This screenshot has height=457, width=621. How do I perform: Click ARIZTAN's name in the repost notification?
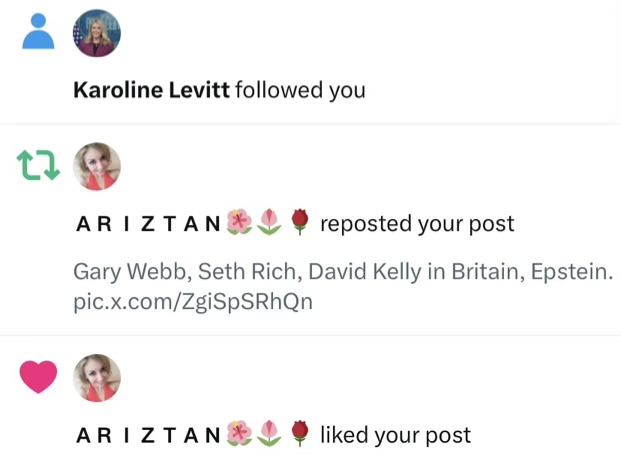(149, 224)
